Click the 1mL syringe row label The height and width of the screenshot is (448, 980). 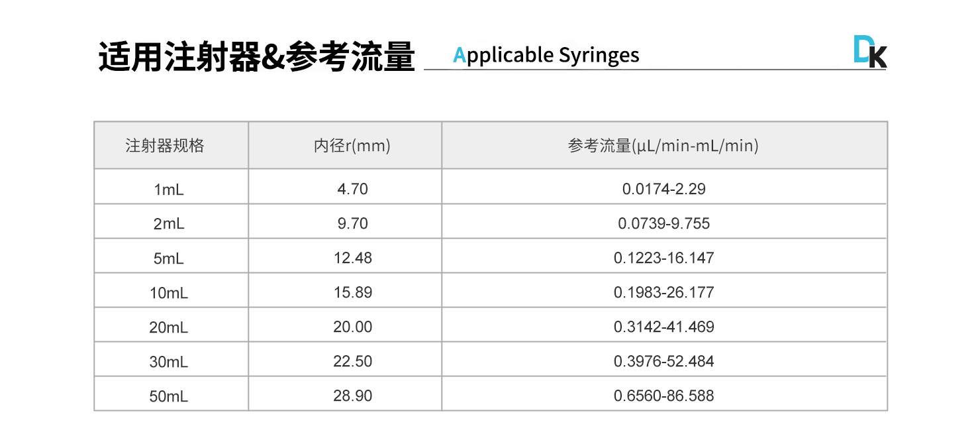click(169, 190)
